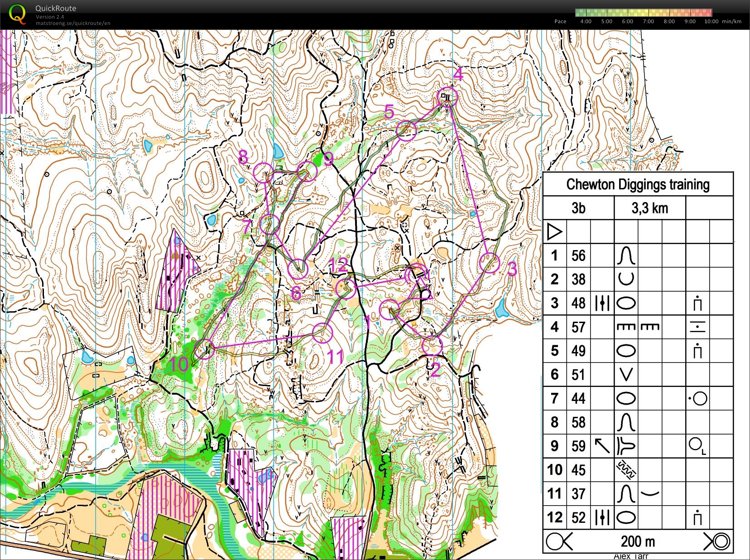The height and width of the screenshot is (560, 750).
Task: Select control circle 4 on the map
Action: (x=447, y=97)
